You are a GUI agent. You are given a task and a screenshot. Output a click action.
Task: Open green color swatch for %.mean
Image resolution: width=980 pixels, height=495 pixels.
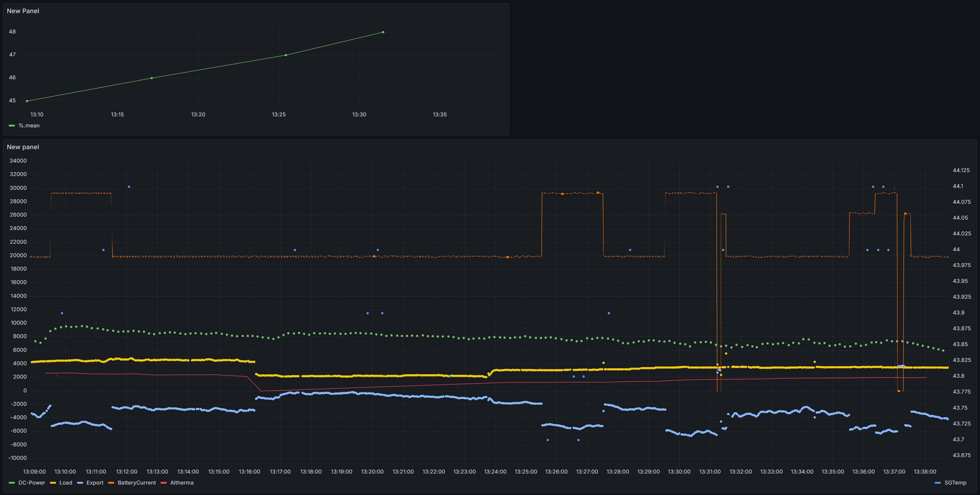tap(12, 126)
